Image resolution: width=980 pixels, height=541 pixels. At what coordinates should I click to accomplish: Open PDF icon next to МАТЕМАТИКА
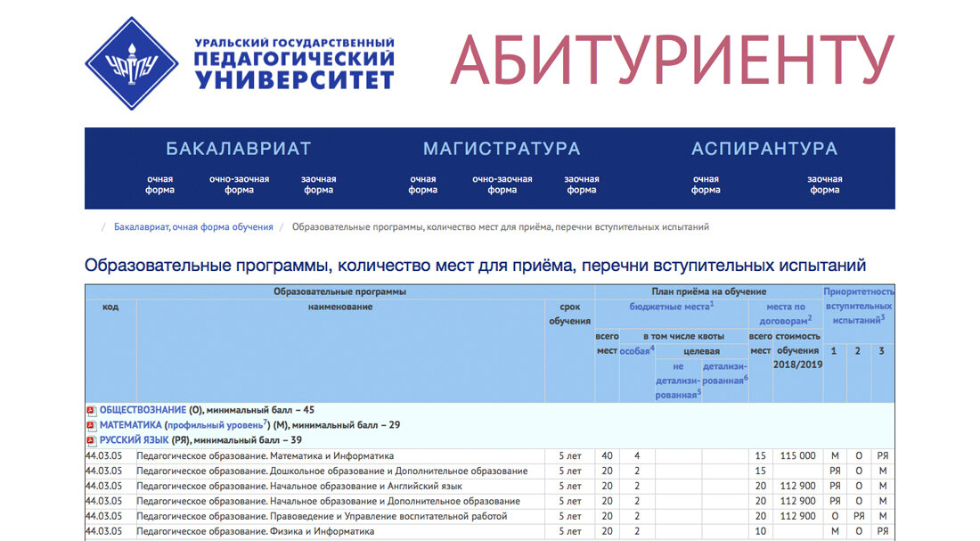90,425
